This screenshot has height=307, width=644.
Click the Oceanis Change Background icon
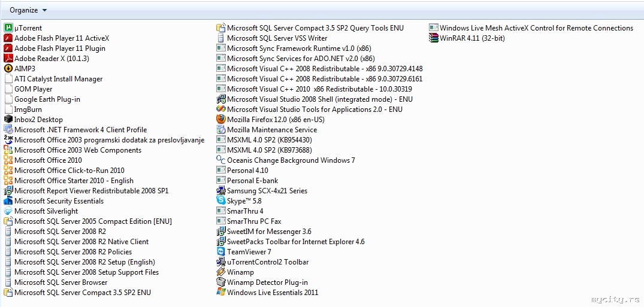coord(221,160)
